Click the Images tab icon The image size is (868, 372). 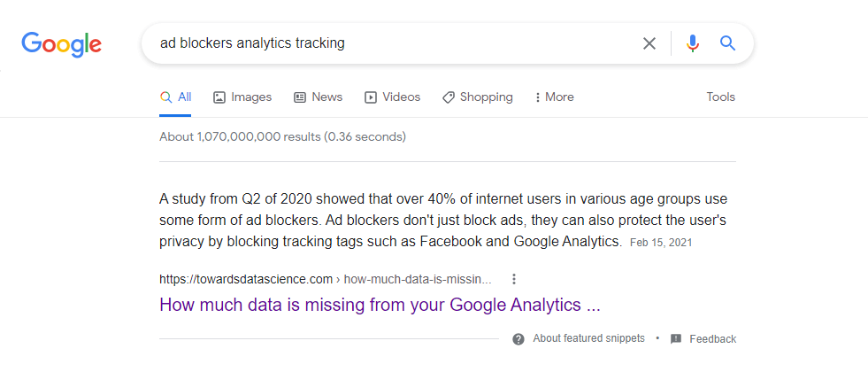pyautogui.click(x=219, y=97)
